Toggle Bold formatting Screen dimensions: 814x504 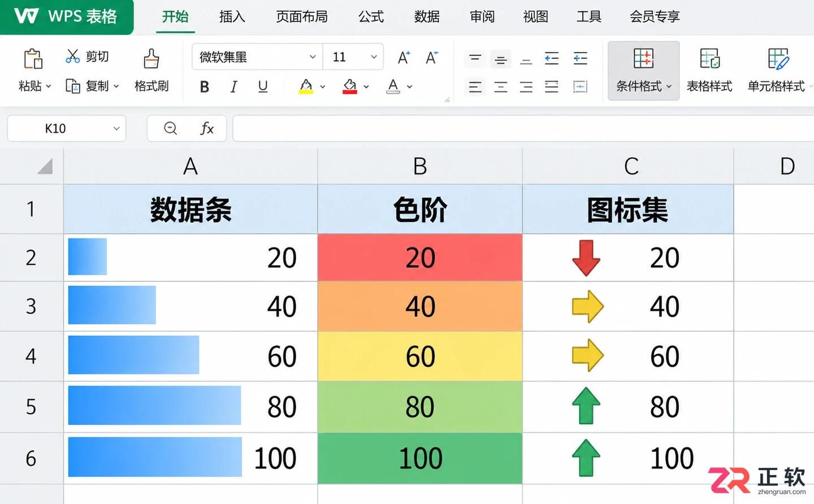[205, 87]
